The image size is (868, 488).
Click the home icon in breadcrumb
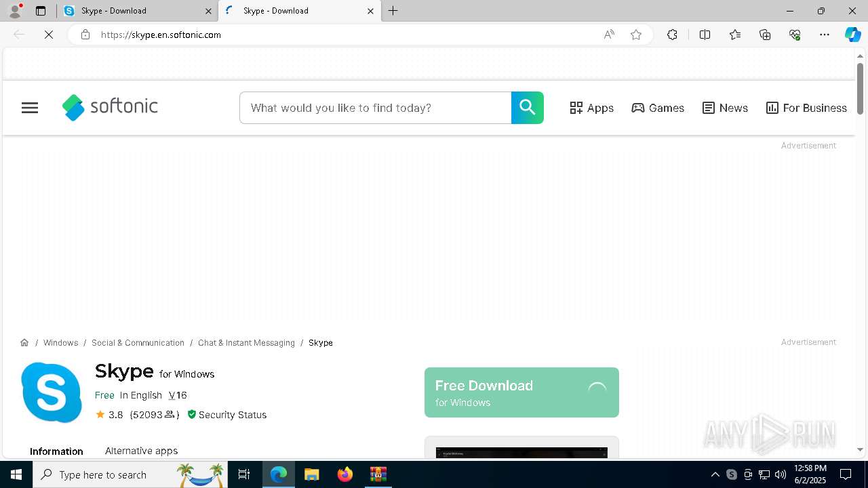point(24,343)
